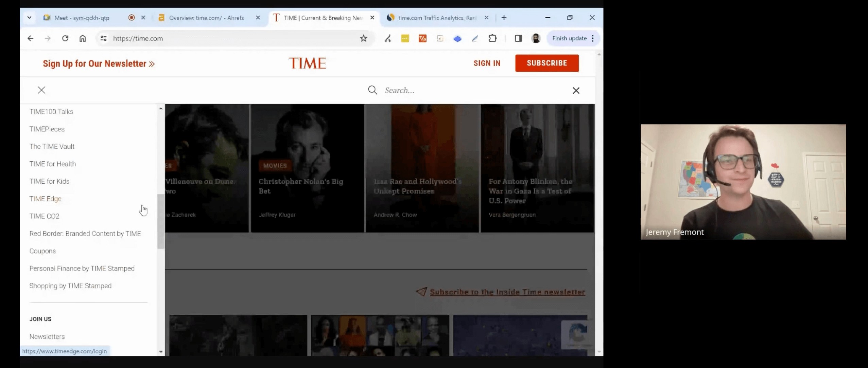The height and width of the screenshot is (368, 868).
Task: Click the SUBSCRIBE button
Action: (546, 63)
